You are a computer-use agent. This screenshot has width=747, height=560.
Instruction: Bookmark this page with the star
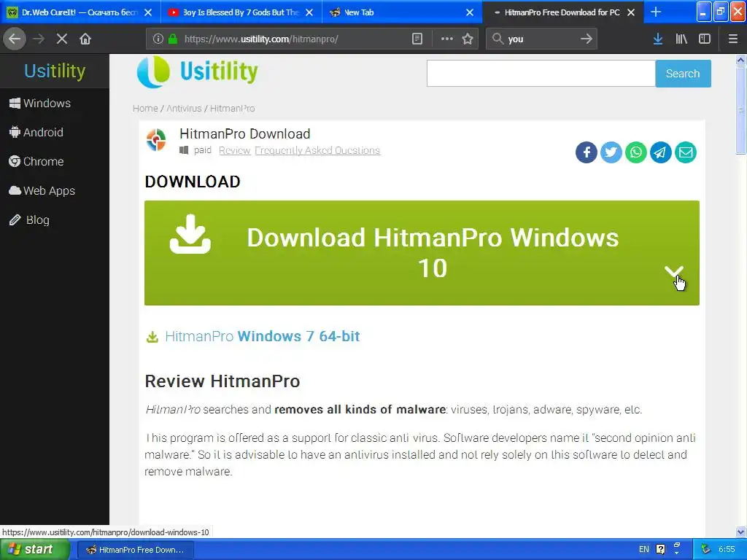point(468,39)
